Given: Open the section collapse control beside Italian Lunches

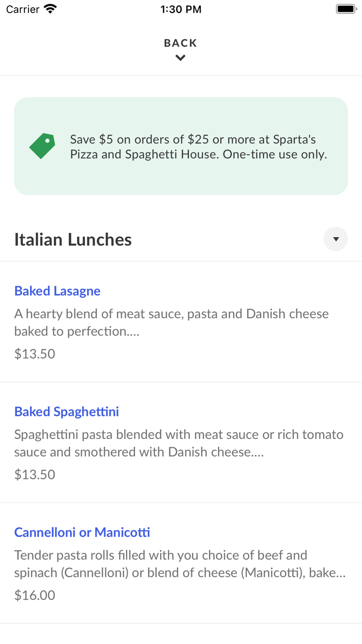Looking at the screenshot, I should [336, 239].
